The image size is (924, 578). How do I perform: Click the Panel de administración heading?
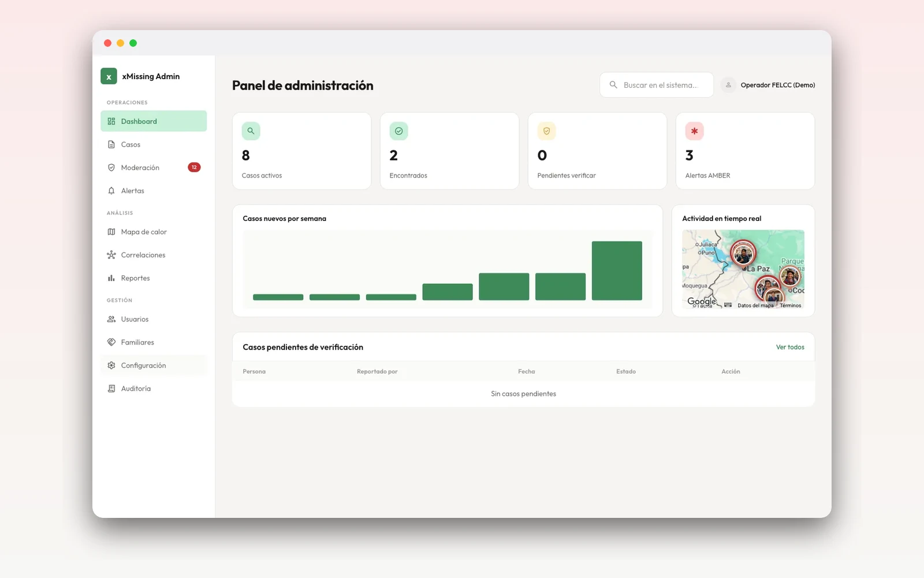pos(303,86)
